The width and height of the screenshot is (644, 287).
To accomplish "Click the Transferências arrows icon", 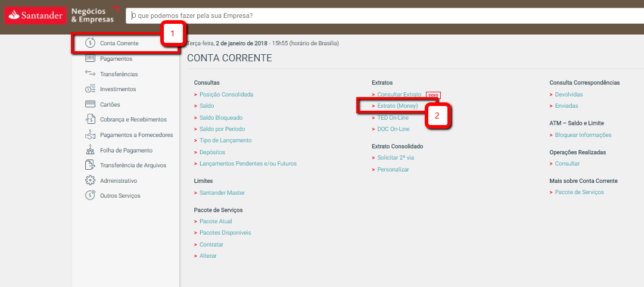I will 90,73.
